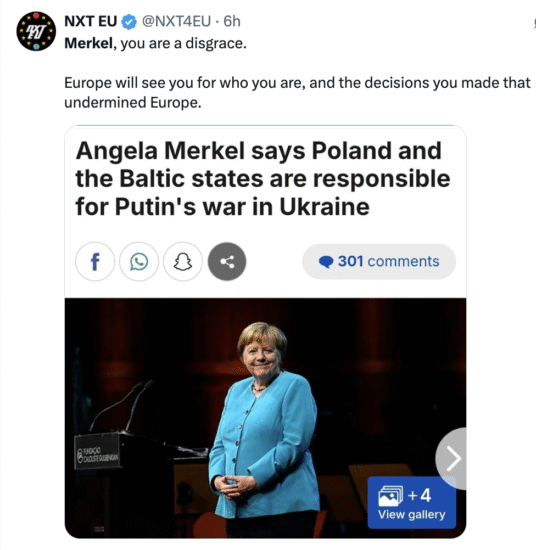Viewport: 536px width, 550px height.
Task: Open the 6h timestamp link
Action: pos(232,21)
